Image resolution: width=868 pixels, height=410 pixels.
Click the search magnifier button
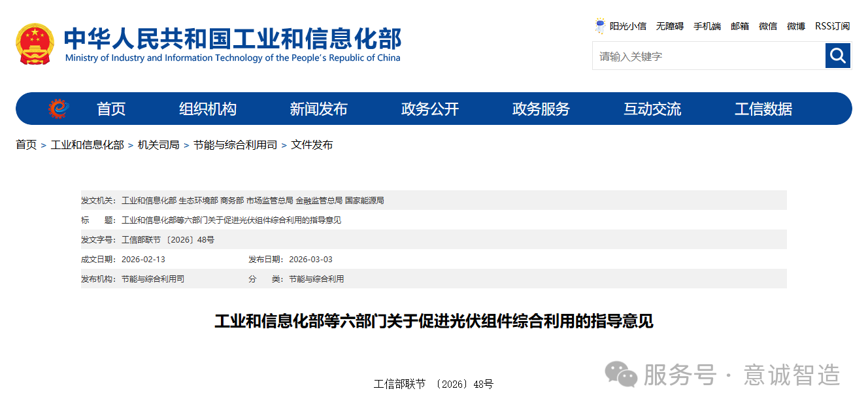838,56
